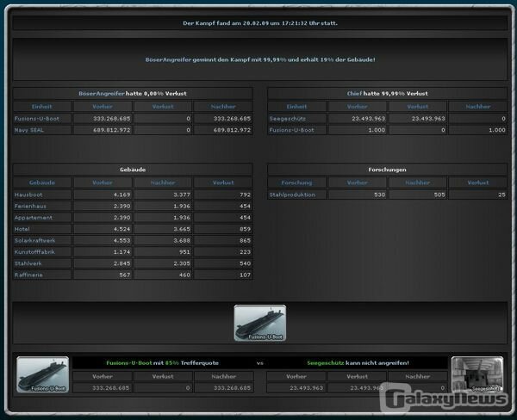Click green Fusions-U-Boot in the Trefferquote line
Screen dimensions: 517x420
coord(129,363)
